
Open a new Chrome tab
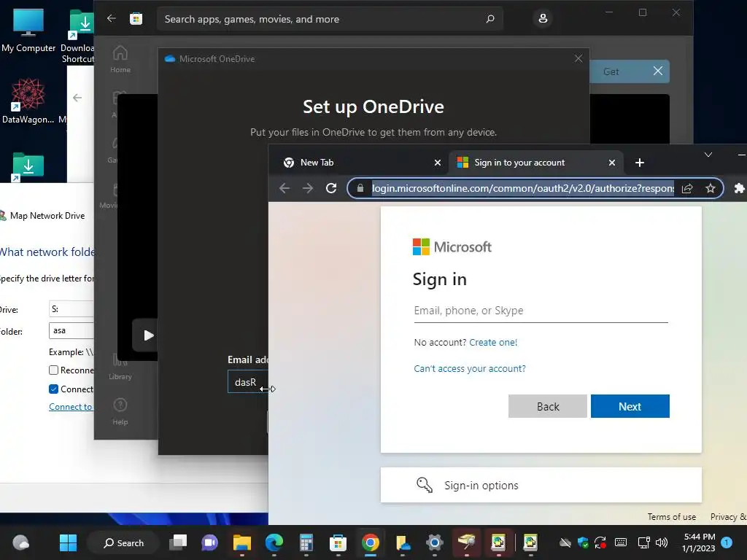(639, 163)
